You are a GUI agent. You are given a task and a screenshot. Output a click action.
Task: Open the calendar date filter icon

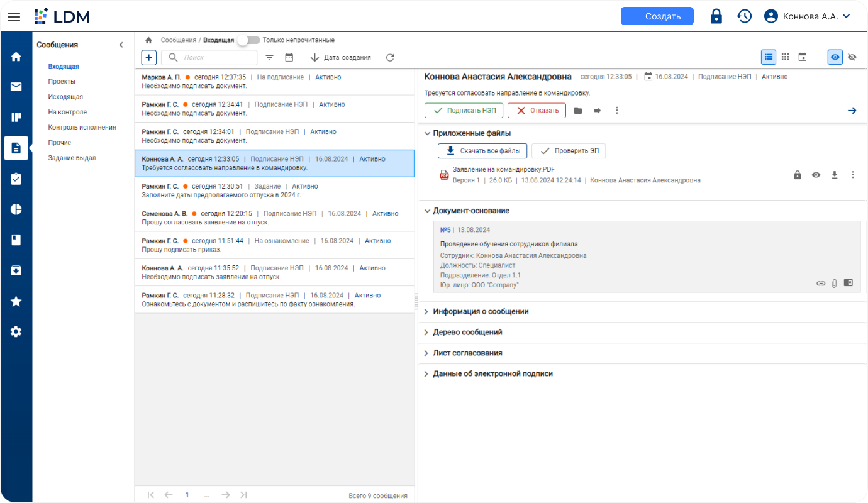(x=289, y=57)
